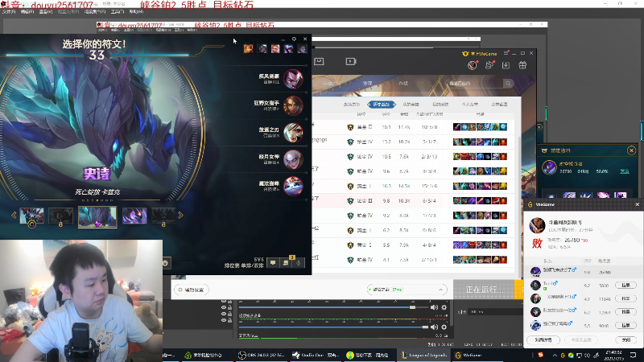The height and width of the screenshot is (362, 644).
Task: Open the notification icon with yellow badge
Action: click(286, 263)
